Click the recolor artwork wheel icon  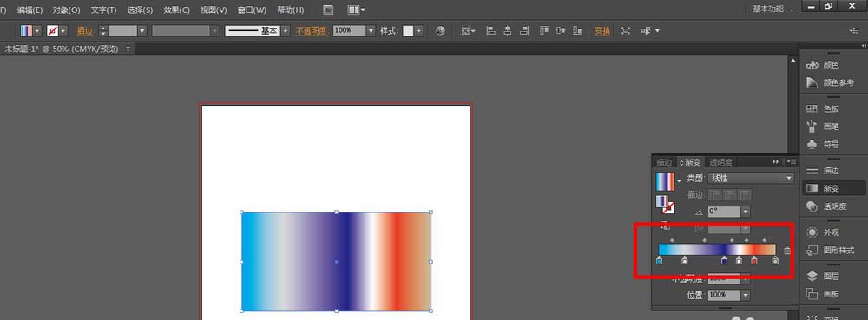coord(440,31)
